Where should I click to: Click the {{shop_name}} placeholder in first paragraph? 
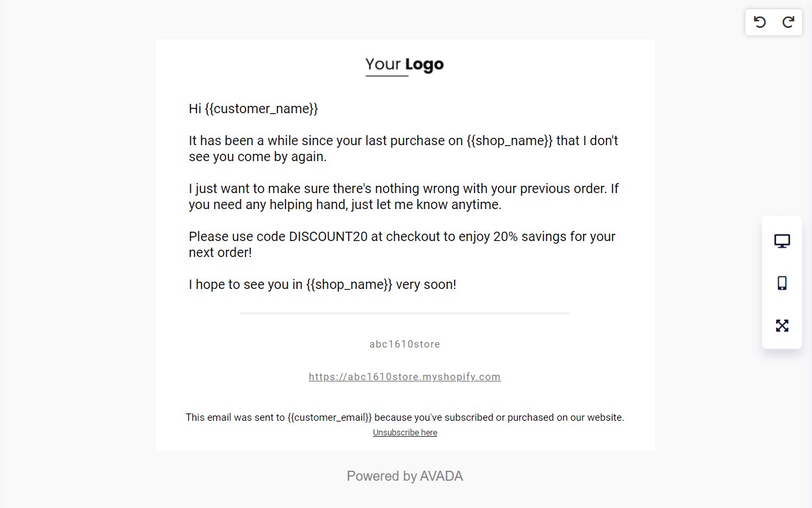[510, 140]
